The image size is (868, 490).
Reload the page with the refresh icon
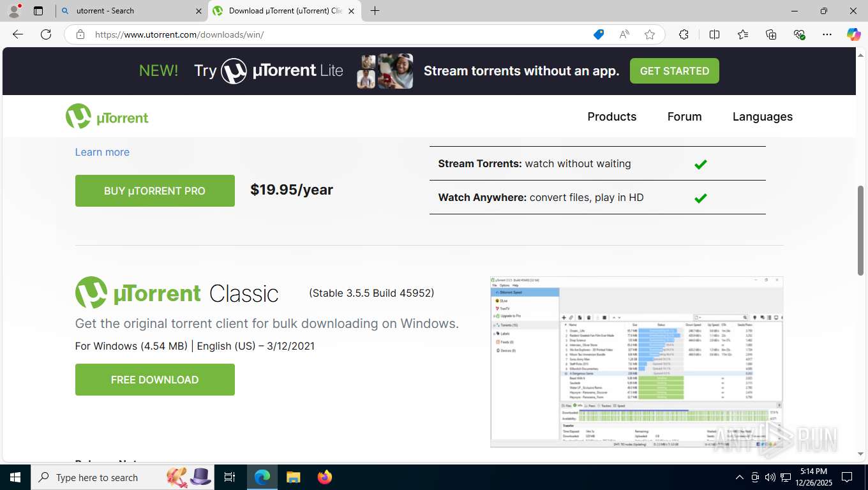point(46,34)
